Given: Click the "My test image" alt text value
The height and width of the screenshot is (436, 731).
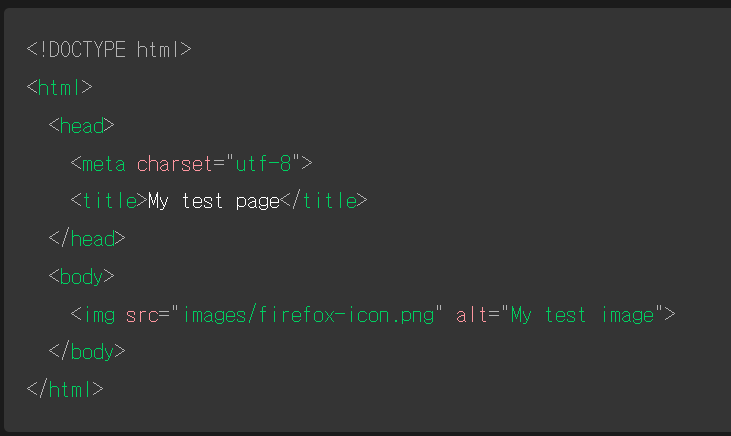Looking at the screenshot, I should click(x=582, y=315).
